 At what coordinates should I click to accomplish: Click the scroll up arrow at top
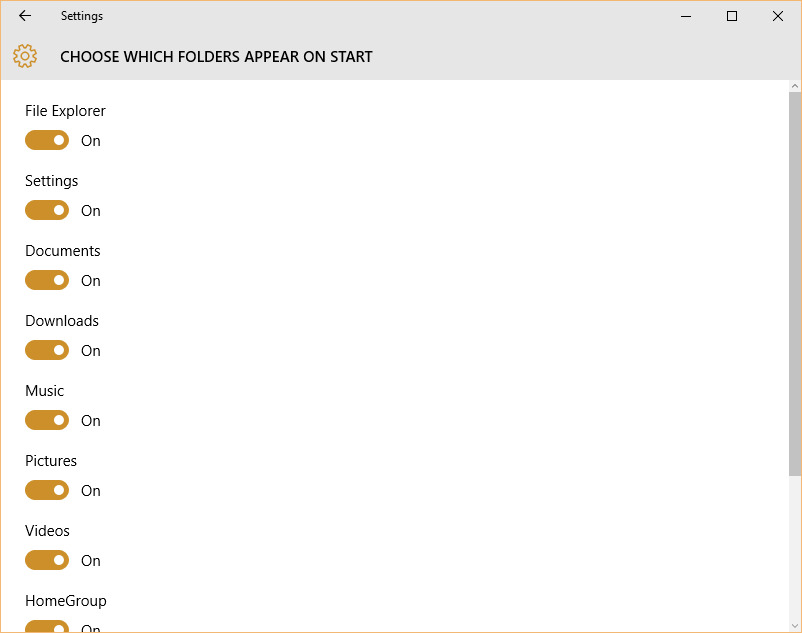[x=795, y=86]
